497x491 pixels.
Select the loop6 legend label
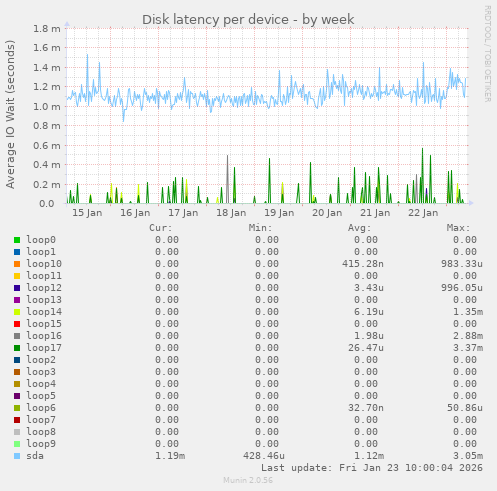pyautogui.click(x=41, y=408)
